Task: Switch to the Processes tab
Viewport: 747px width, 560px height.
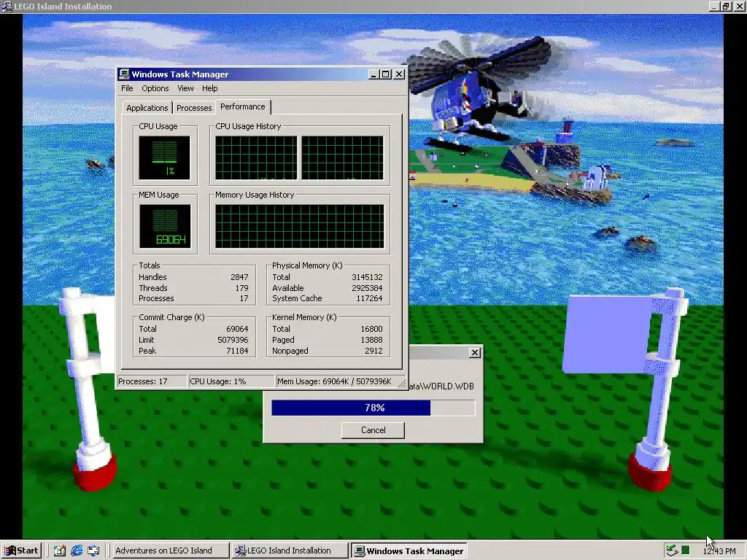Action: click(x=194, y=108)
